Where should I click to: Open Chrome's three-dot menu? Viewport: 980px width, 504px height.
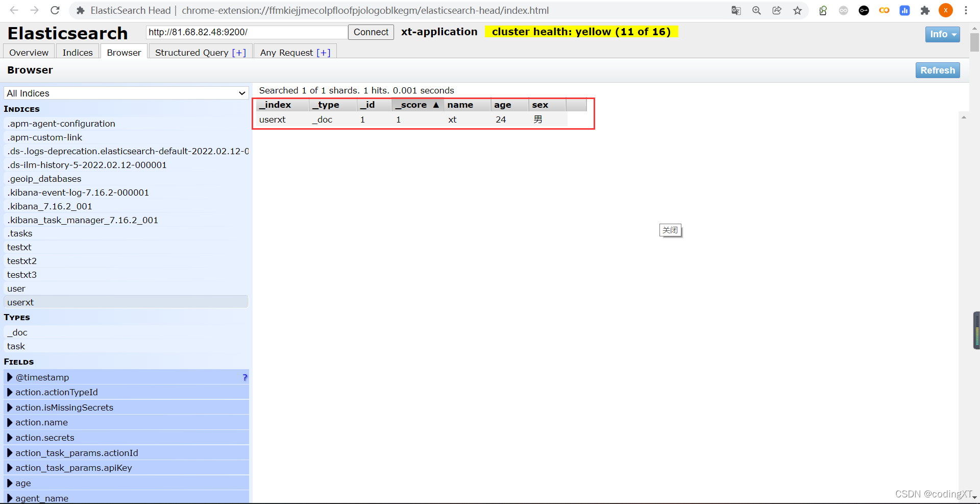966,10
